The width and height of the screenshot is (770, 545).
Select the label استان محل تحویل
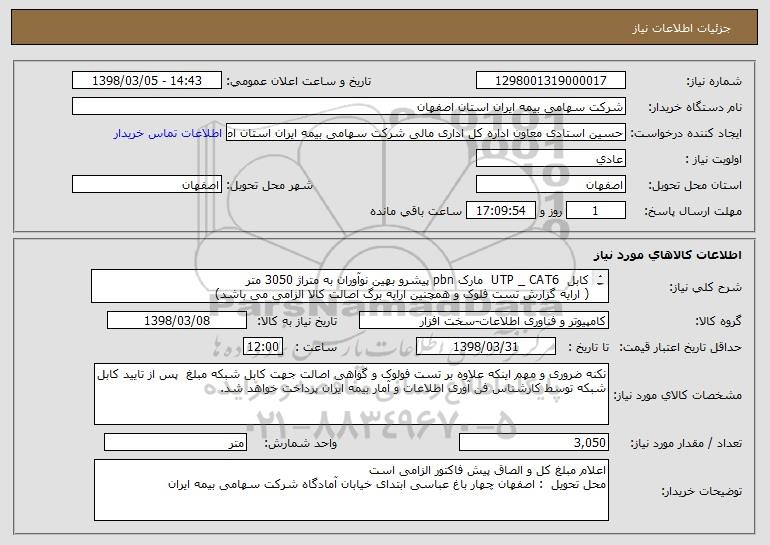coord(695,186)
